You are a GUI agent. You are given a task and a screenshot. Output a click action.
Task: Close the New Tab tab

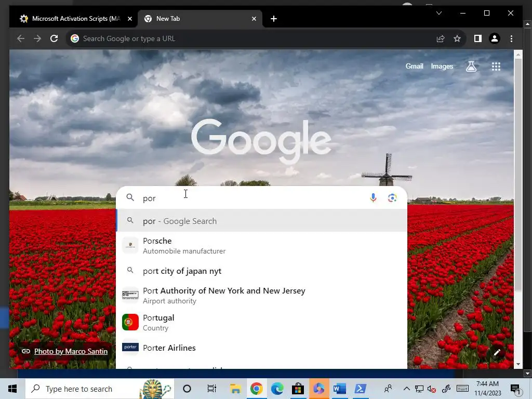[254, 19]
